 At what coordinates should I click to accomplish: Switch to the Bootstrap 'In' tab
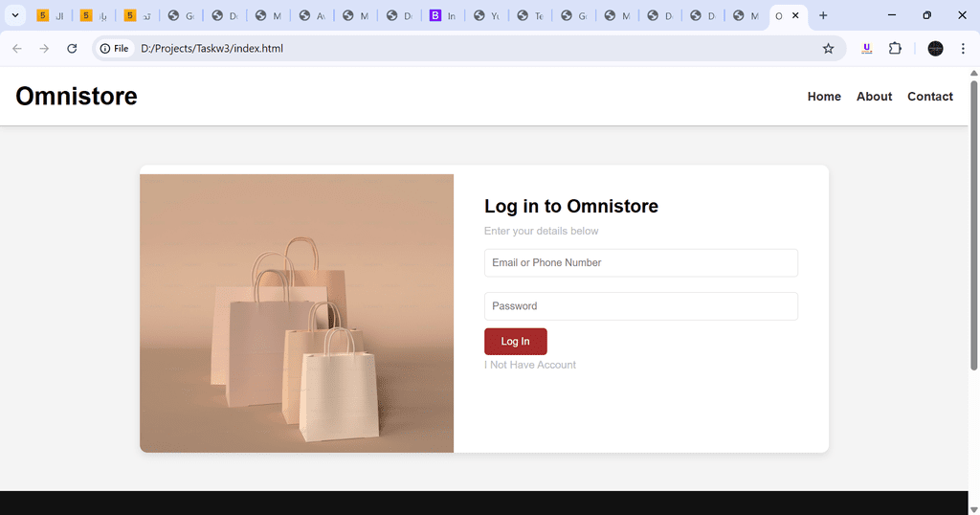point(442,15)
